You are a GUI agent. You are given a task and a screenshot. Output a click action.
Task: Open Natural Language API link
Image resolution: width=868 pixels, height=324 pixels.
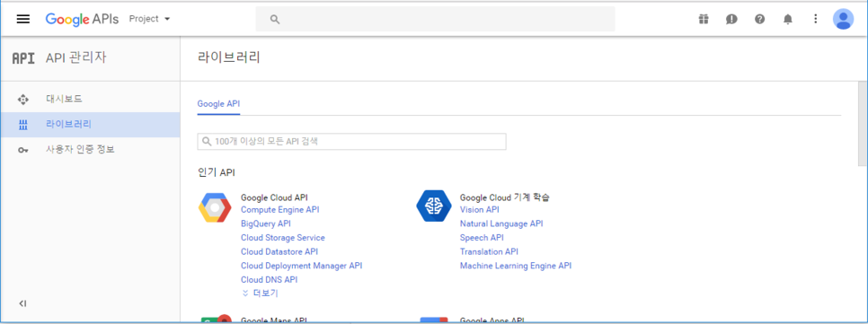501,223
